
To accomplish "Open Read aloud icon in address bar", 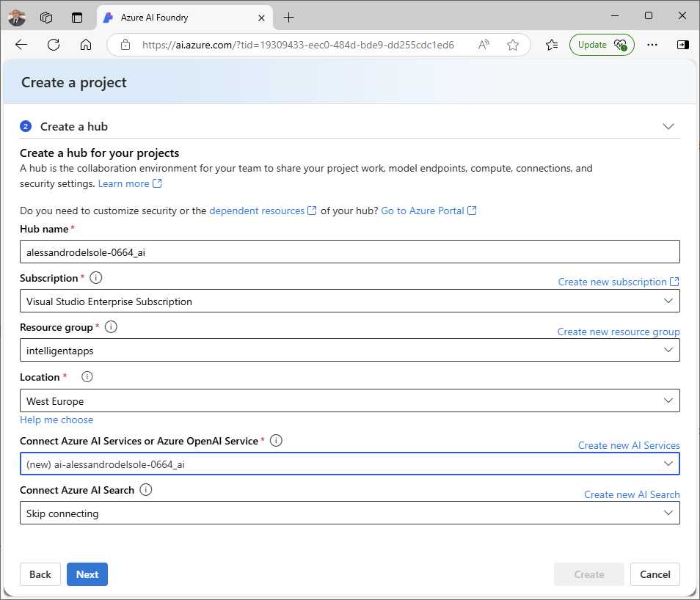I will pos(484,45).
